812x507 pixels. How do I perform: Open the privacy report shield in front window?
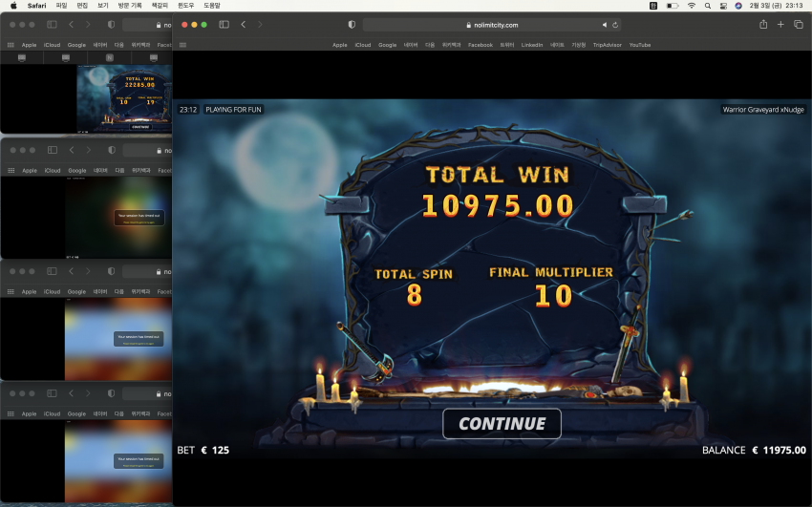352,24
